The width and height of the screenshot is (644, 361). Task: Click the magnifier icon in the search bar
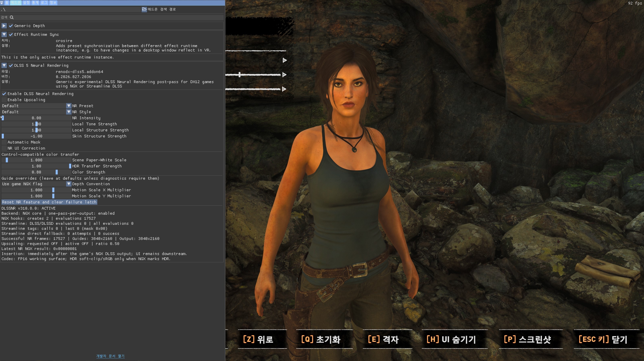click(x=12, y=17)
